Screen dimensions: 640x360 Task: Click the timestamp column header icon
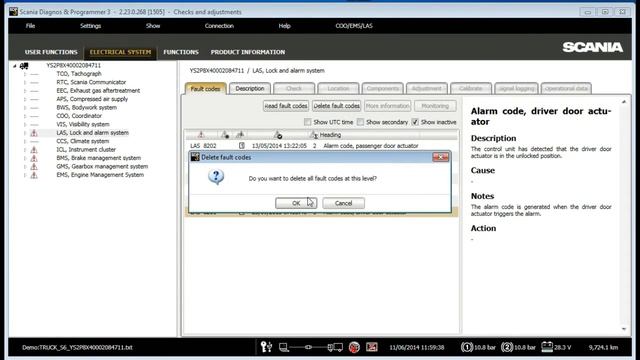(278, 134)
